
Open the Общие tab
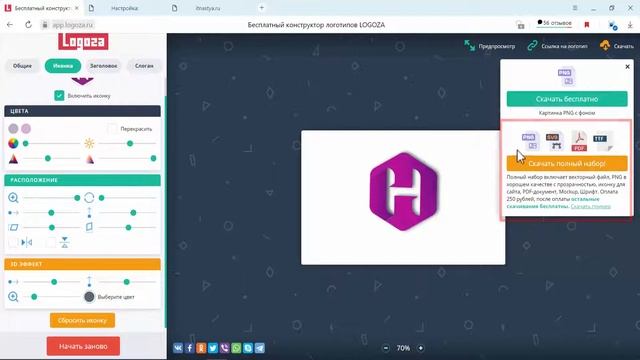tap(22, 66)
